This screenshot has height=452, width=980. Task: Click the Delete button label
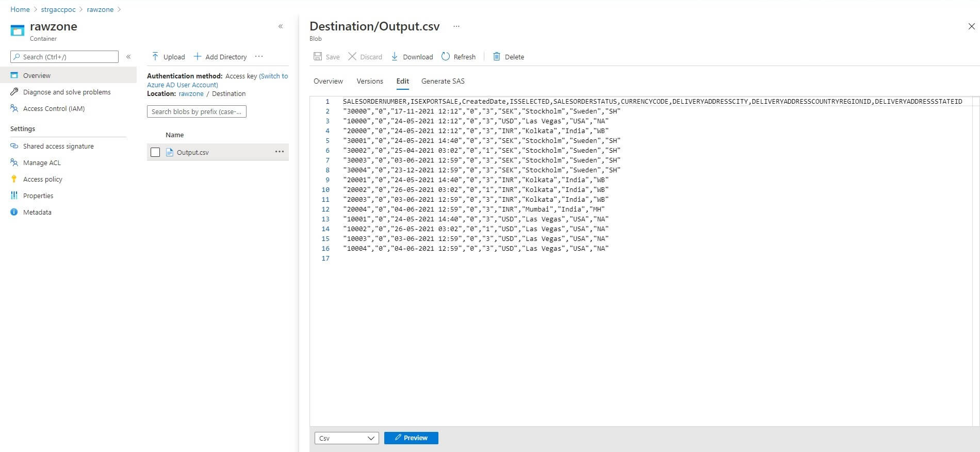(x=514, y=57)
